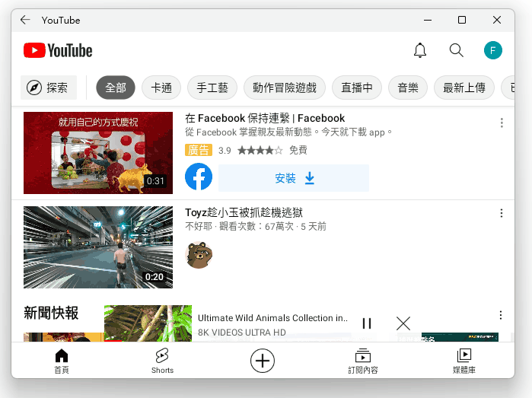Viewport: 532px width, 398px height.
Task: Expand the Ultimate Wild Animals miniplayer title
Action: (x=272, y=318)
